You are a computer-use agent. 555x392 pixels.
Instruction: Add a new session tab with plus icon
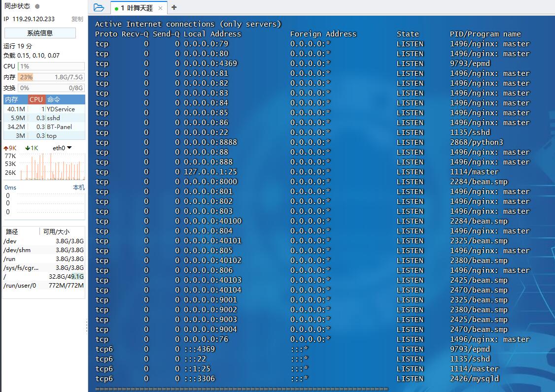174,7
